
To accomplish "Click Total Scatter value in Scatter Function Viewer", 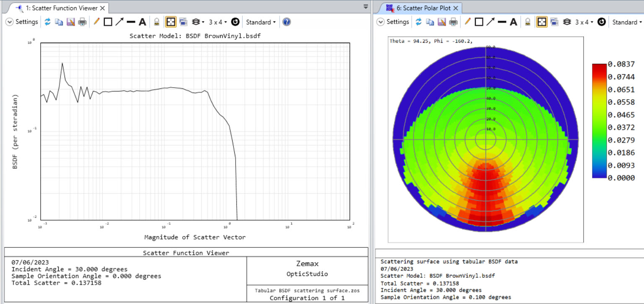I will click(x=57, y=283).
